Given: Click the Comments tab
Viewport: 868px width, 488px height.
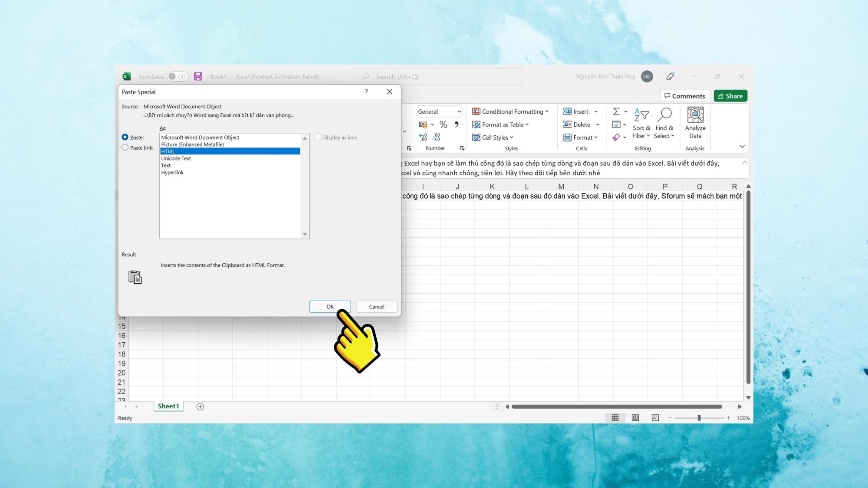Looking at the screenshot, I should [684, 96].
